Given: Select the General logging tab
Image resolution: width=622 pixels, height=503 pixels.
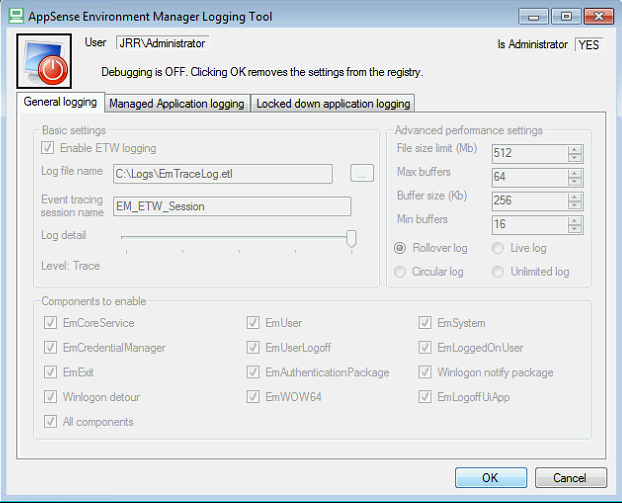Looking at the screenshot, I should pyautogui.click(x=60, y=102).
